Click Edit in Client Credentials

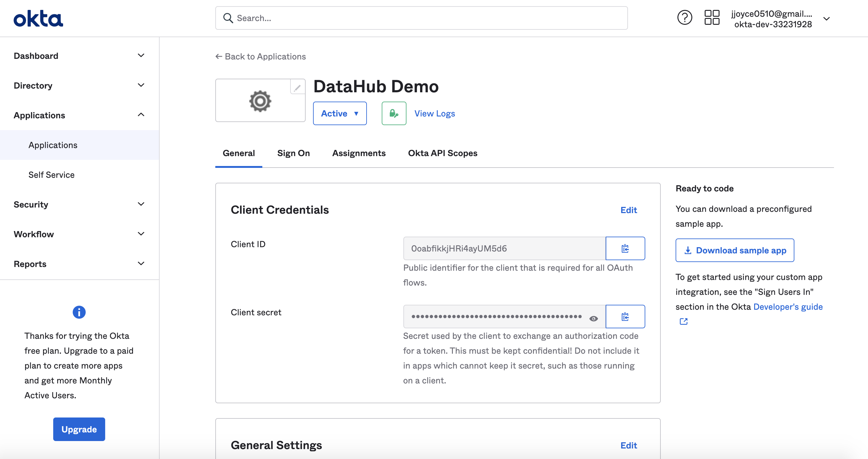pos(629,210)
